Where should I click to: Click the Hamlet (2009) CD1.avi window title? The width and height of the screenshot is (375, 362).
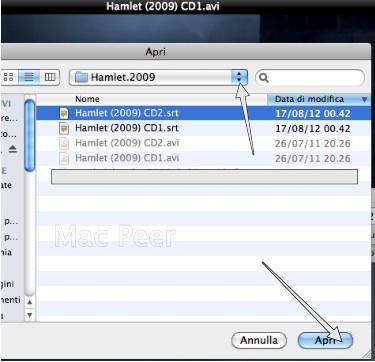point(163,6)
